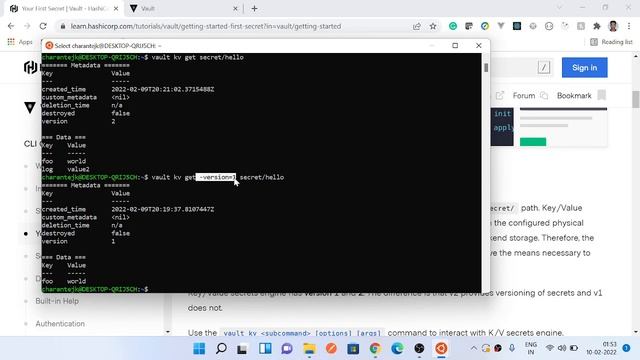Click the Ubuntu icon in terminal title bar
The height and width of the screenshot is (360, 640).
[49, 45]
